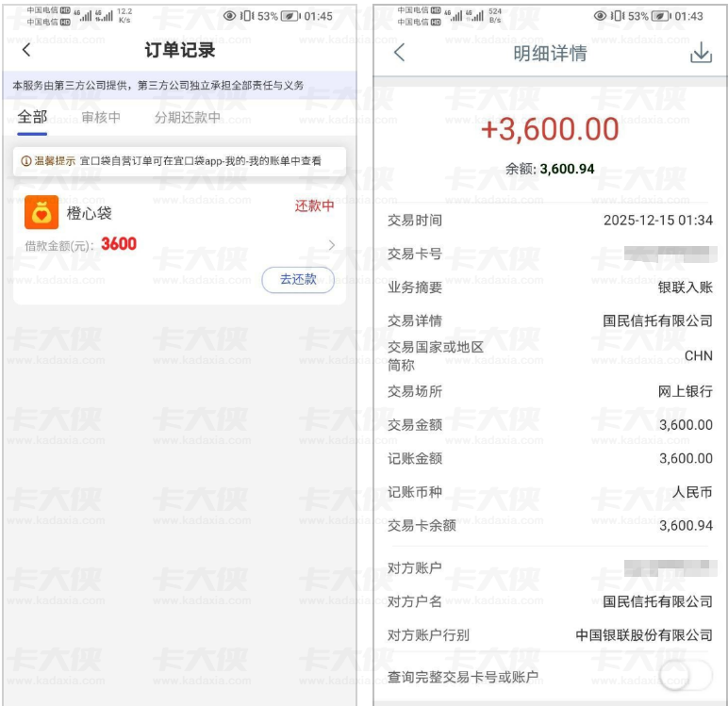Switch to the 分期还款中 tab
The width and height of the screenshot is (728, 706).
click(187, 118)
